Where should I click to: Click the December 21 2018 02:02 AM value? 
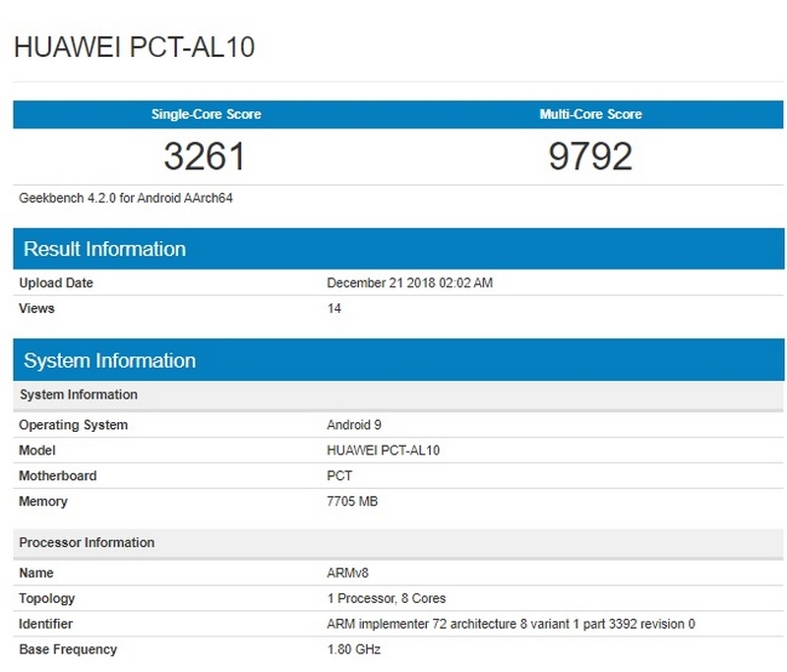click(x=409, y=283)
